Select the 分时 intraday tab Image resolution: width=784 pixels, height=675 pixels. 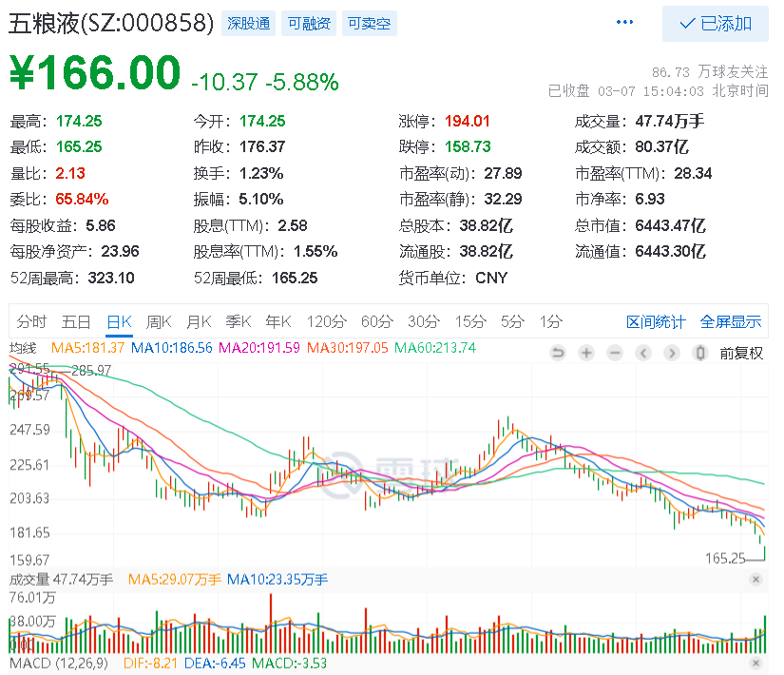coord(31,321)
